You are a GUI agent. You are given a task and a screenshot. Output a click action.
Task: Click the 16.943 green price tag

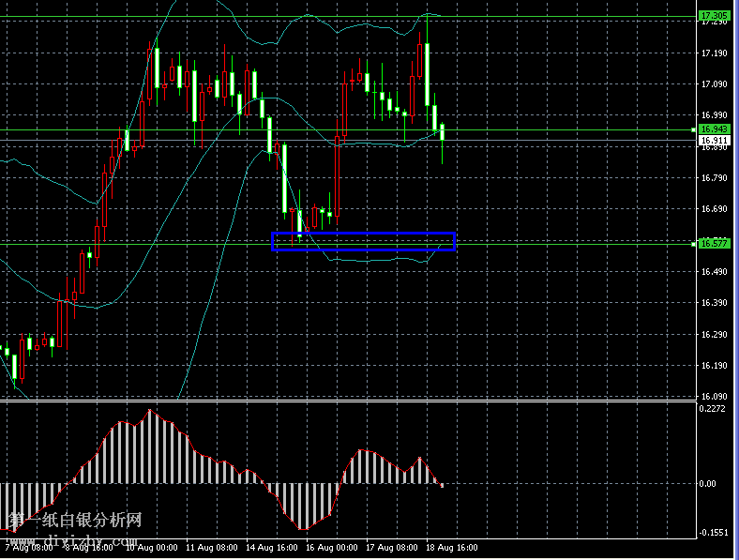coord(714,129)
